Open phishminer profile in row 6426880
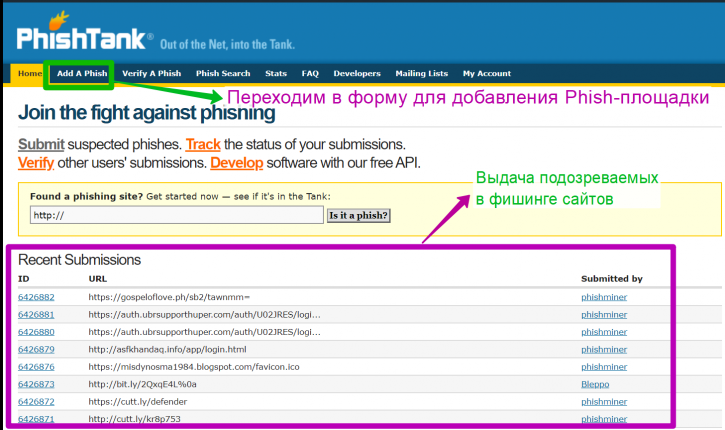This screenshot has height=430, width=725. pos(604,332)
